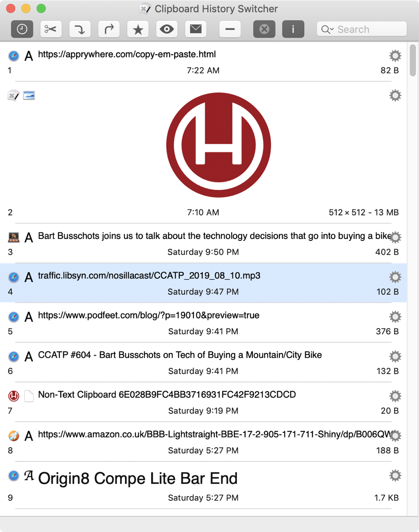Click the vertical scrollbar thumb
The height and width of the screenshot is (532, 419).
point(413,60)
